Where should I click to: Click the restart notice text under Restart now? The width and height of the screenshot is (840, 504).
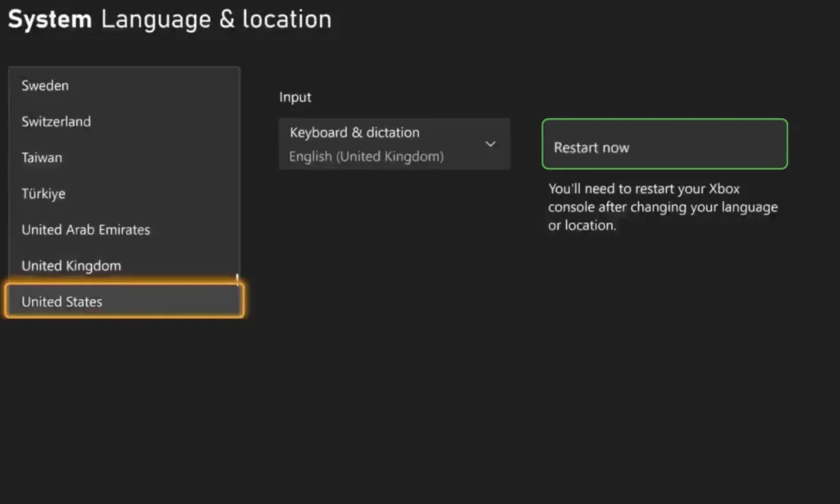(x=663, y=207)
